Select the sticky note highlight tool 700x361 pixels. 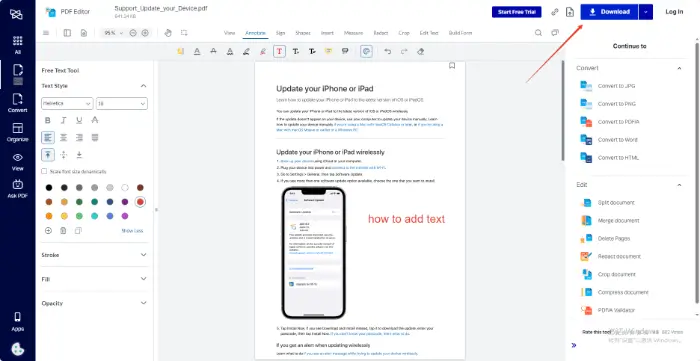click(180, 51)
